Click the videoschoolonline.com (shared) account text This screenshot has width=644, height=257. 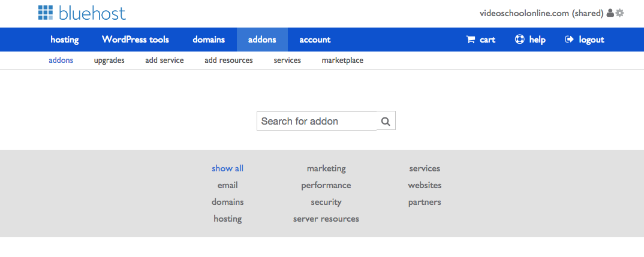point(541,13)
